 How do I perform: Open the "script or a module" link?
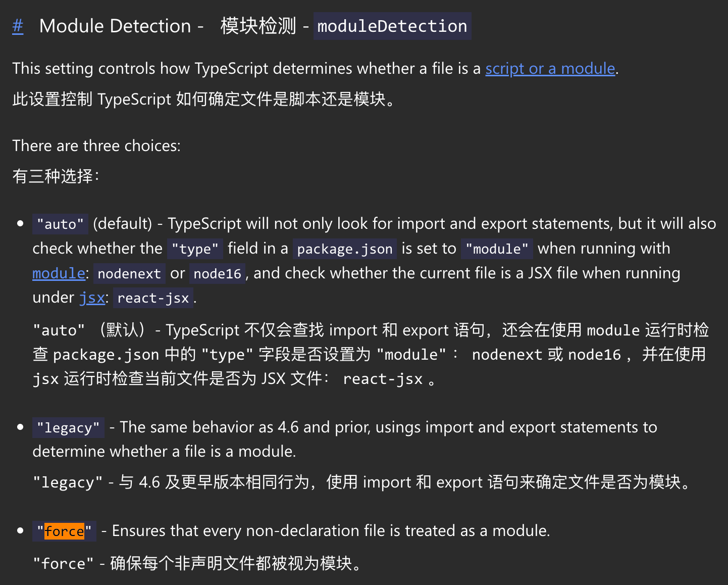tap(550, 68)
